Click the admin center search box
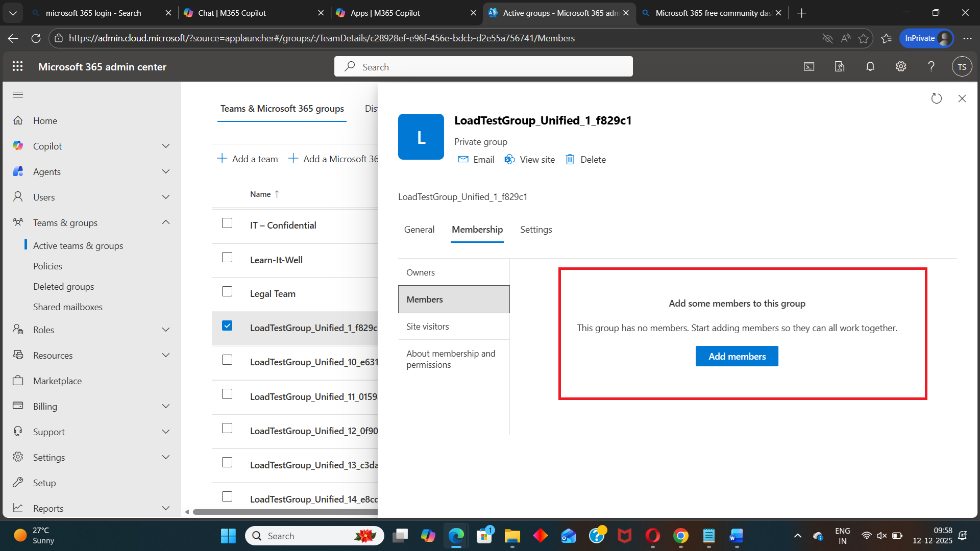The image size is (980, 551). pos(483,67)
